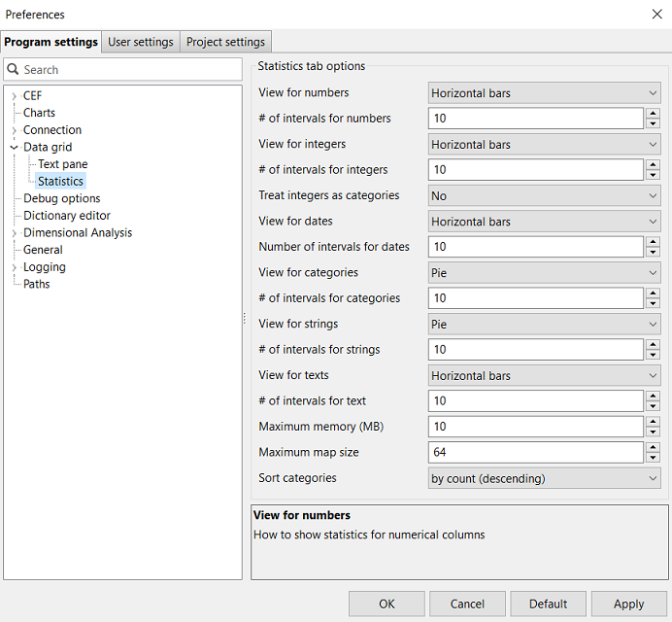This screenshot has width=672, height=622.
Task: Click the search magnifier icon
Action: [13, 69]
